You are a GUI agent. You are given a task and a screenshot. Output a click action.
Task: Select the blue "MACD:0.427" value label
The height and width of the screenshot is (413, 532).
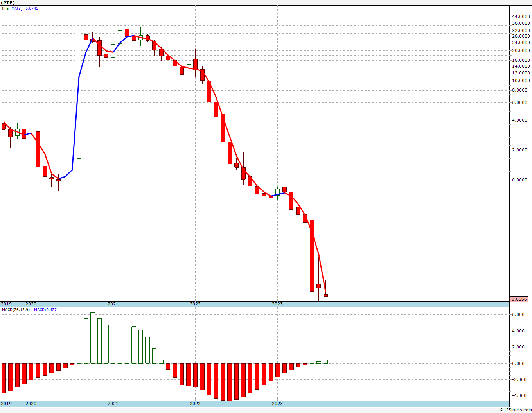[x=45, y=310]
